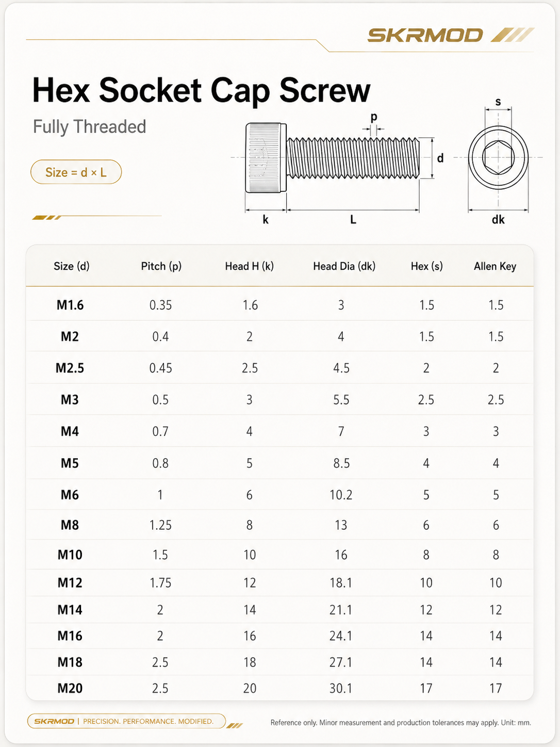Click the 1.75 pitch value for M12
This screenshot has height=747, width=560.
(x=160, y=582)
